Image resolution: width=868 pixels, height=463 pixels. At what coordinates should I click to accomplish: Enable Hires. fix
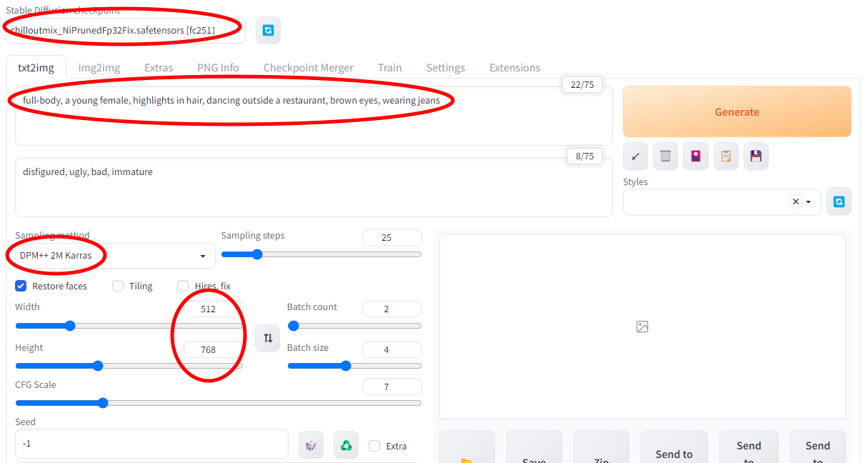(x=183, y=286)
